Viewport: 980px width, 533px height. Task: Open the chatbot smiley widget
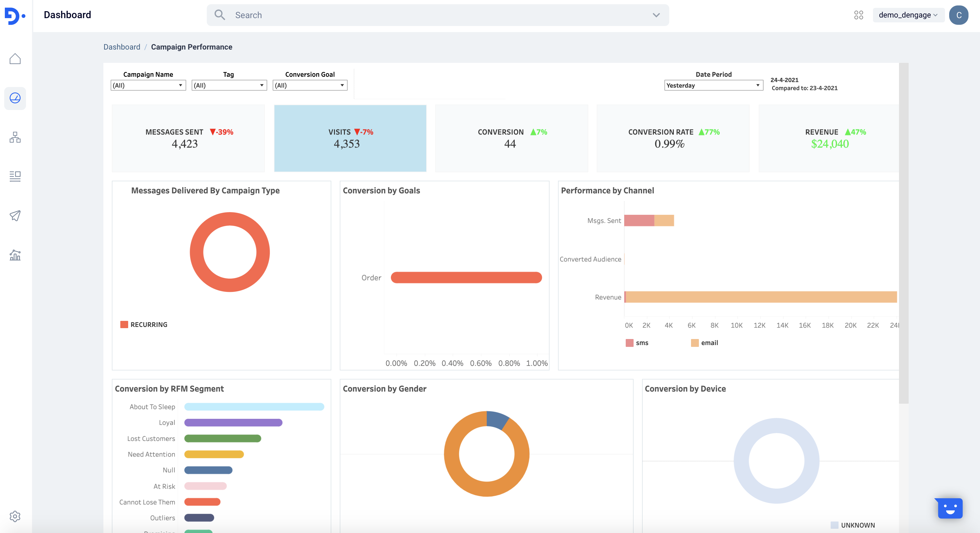(x=950, y=508)
